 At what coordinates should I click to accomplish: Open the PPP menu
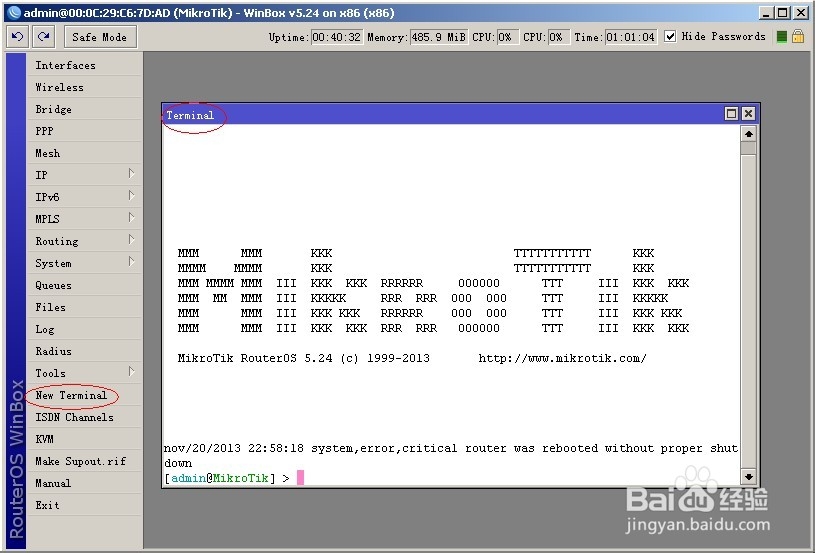[x=84, y=131]
